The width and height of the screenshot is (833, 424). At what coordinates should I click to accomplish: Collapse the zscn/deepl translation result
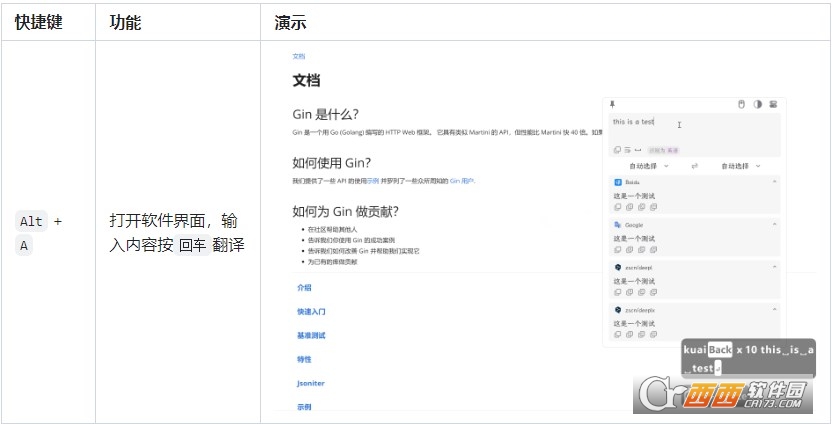pos(774,267)
